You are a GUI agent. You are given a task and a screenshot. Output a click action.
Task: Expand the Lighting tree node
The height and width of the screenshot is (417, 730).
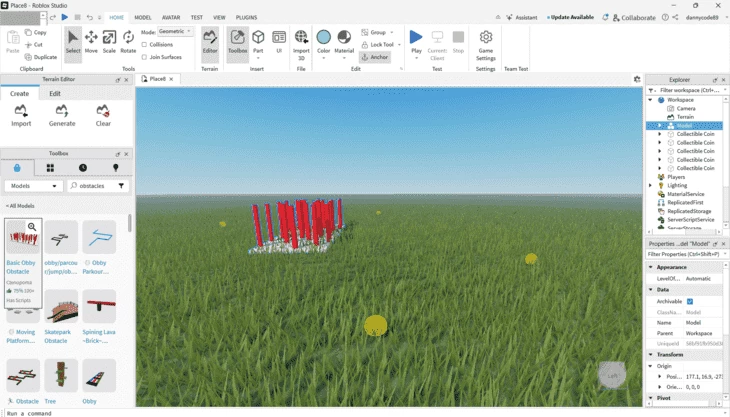pos(650,185)
